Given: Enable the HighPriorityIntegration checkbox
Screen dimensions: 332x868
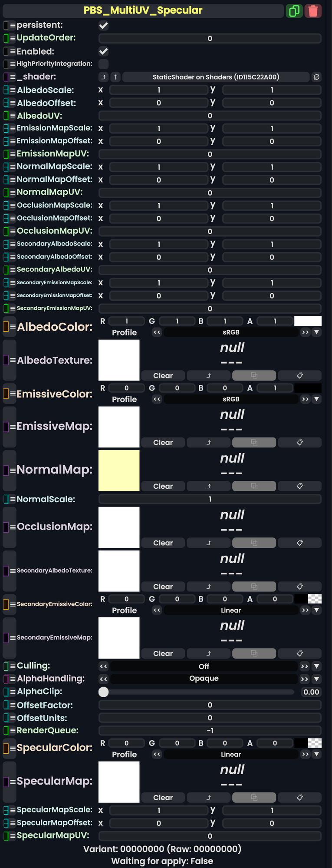Looking at the screenshot, I should 103,64.
